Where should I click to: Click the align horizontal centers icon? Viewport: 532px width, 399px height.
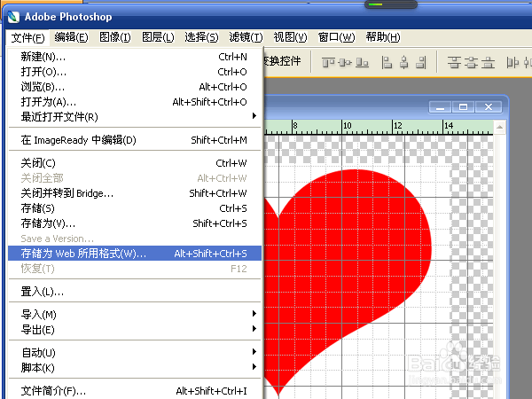tap(403, 62)
